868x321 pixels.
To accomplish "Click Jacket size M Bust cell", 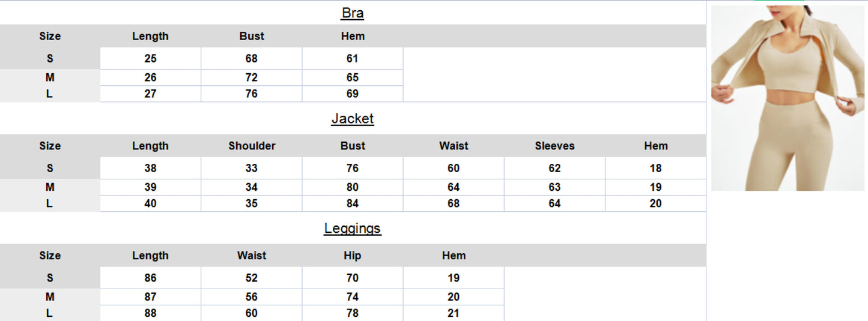I will click(353, 187).
